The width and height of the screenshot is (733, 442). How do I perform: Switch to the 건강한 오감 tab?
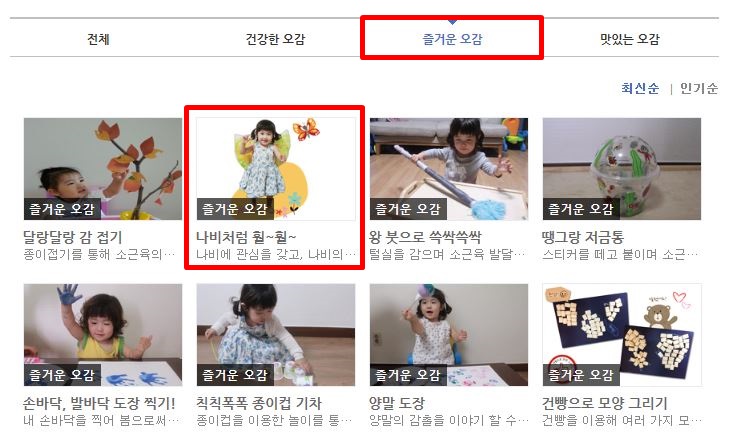275,39
